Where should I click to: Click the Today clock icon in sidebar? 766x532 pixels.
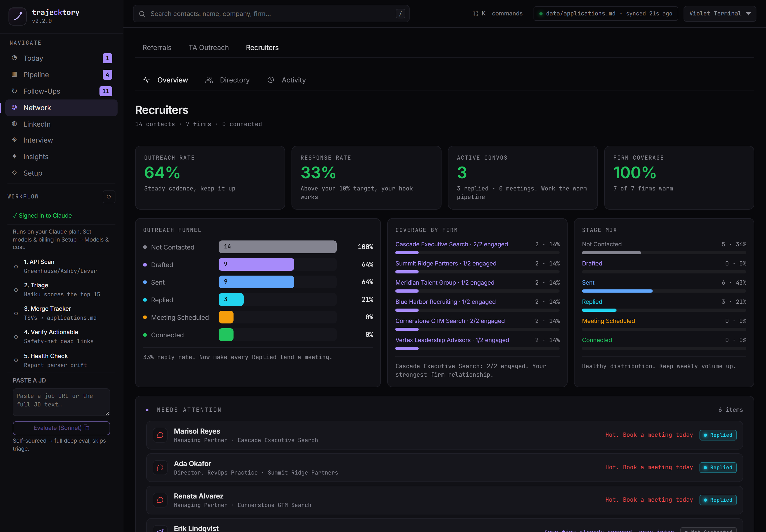(14, 58)
